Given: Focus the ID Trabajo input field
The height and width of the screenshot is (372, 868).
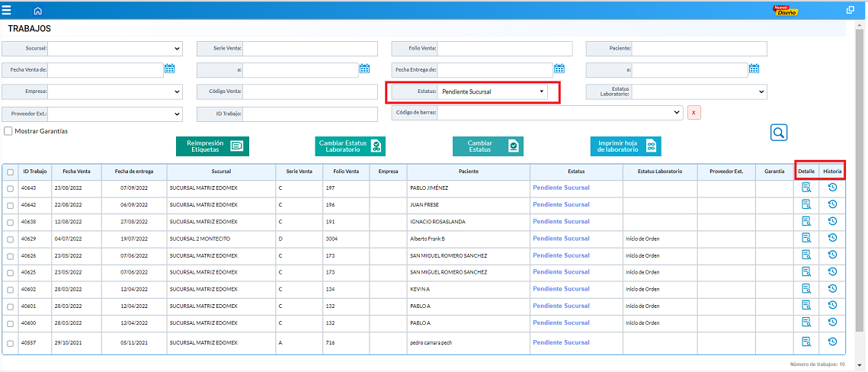Looking at the screenshot, I should point(310,114).
